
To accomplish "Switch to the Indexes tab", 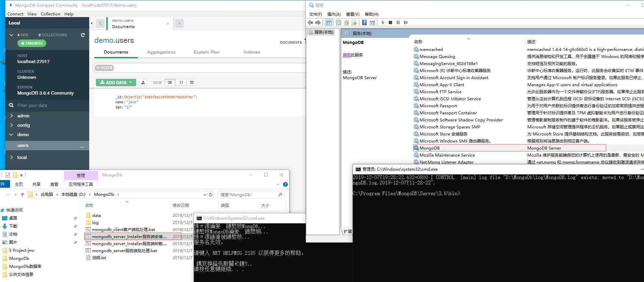I will point(252,52).
